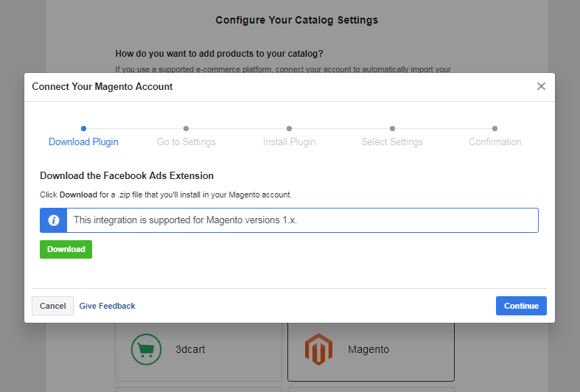Open the Give Feedback link

click(108, 306)
